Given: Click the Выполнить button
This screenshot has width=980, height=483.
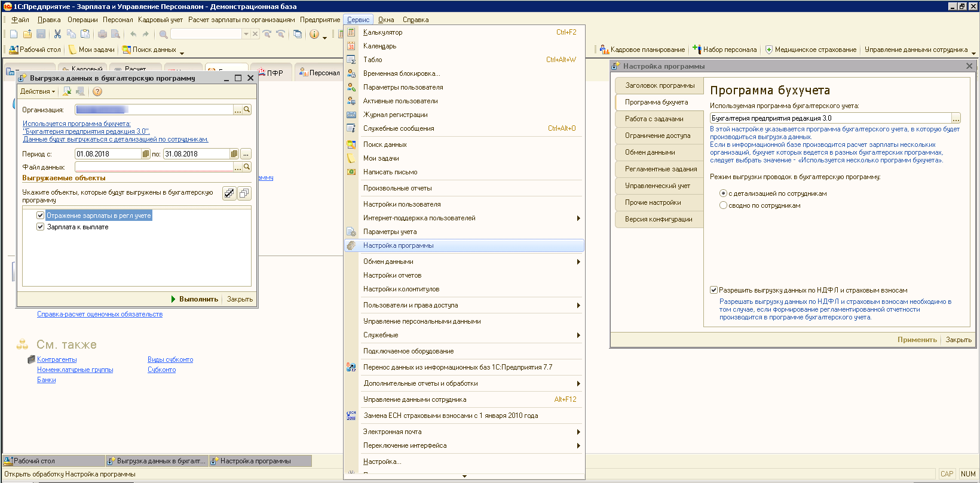Looking at the screenshot, I should [195, 299].
